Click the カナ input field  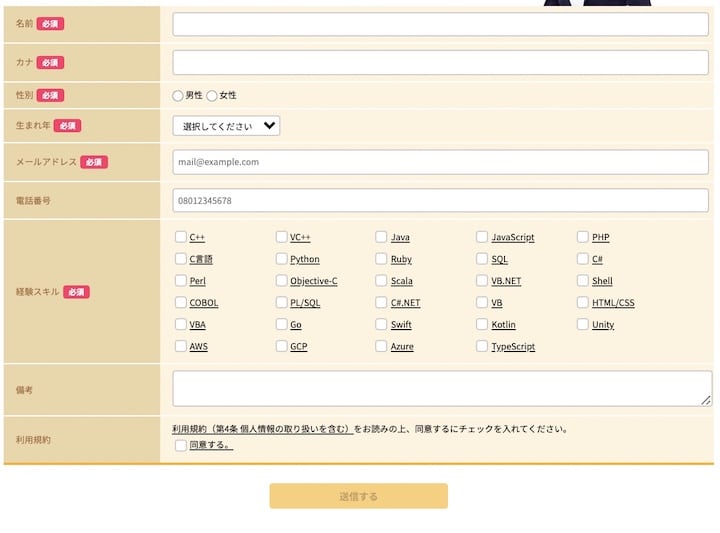coord(440,63)
